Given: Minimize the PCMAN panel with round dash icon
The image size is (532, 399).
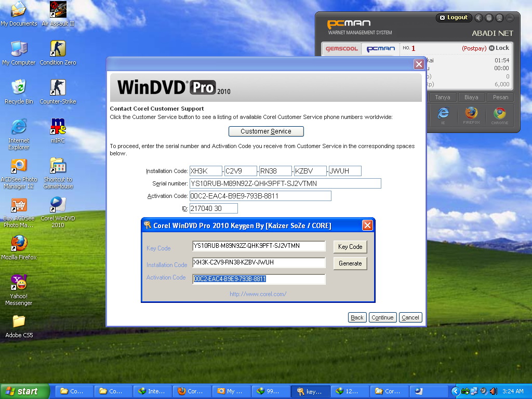Looking at the screenshot, I should (510, 18).
